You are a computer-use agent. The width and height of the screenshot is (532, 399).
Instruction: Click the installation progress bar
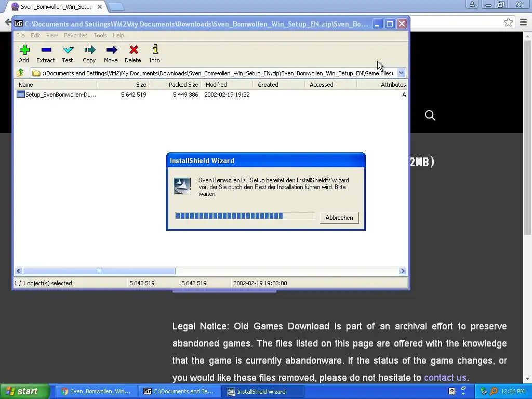(245, 216)
